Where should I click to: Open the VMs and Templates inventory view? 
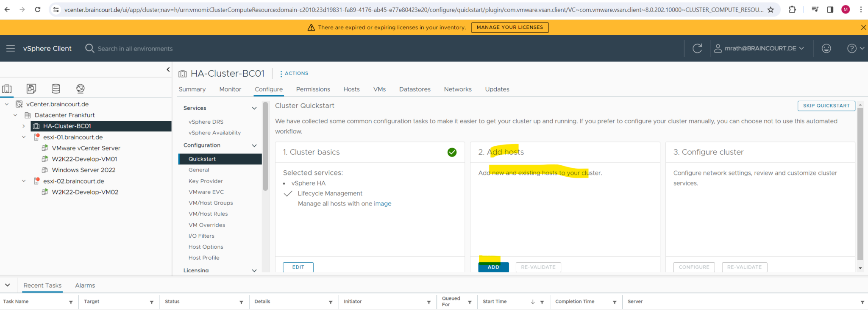click(x=31, y=89)
